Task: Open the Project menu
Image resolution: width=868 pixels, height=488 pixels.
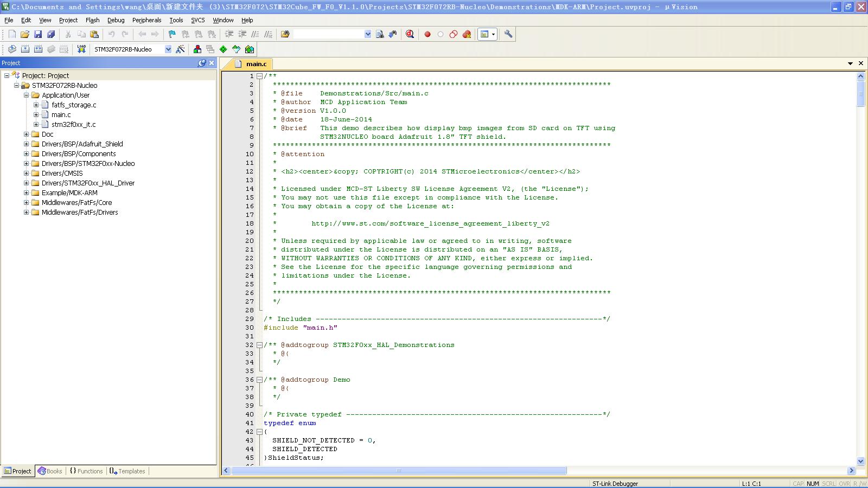Action: click(68, 20)
